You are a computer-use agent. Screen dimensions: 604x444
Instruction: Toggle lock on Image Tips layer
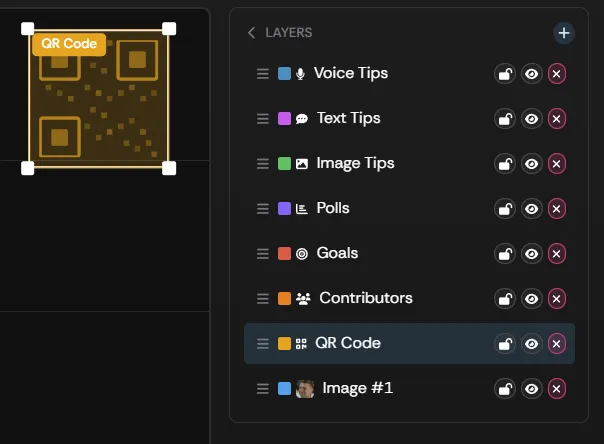(x=505, y=164)
